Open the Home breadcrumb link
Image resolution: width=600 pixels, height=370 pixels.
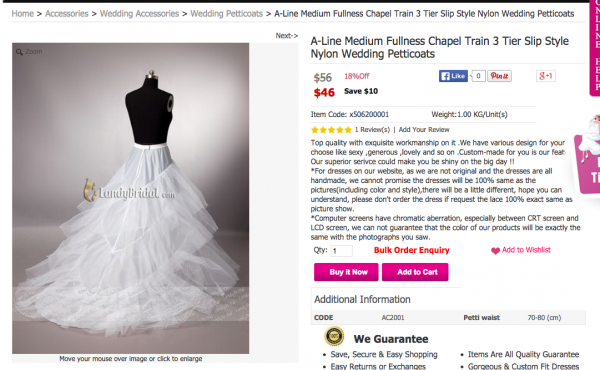pos(23,14)
